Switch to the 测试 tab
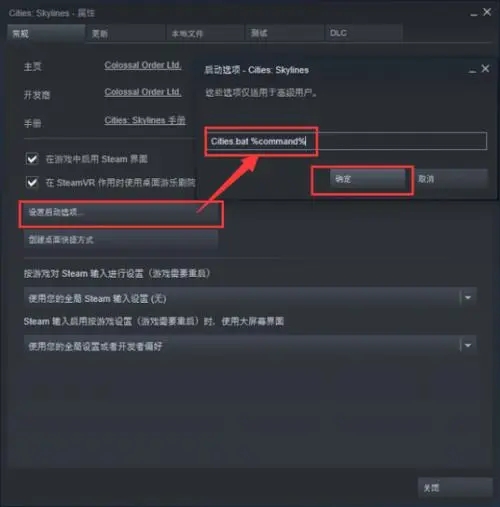 click(x=284, y=33)
